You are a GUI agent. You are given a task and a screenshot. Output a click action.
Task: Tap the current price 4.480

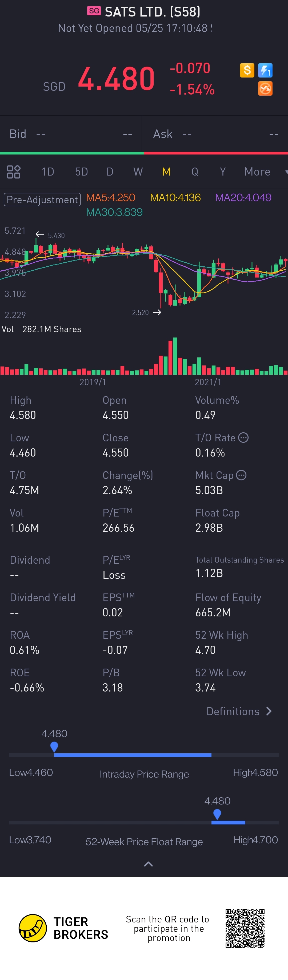tap(116, 79)
